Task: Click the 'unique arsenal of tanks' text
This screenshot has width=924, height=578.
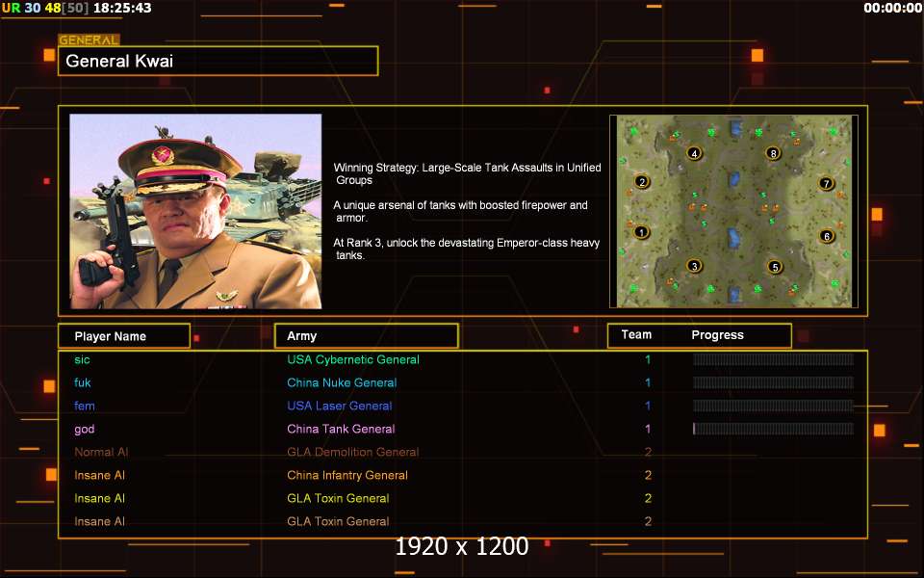Action: (x=460, y=211)
